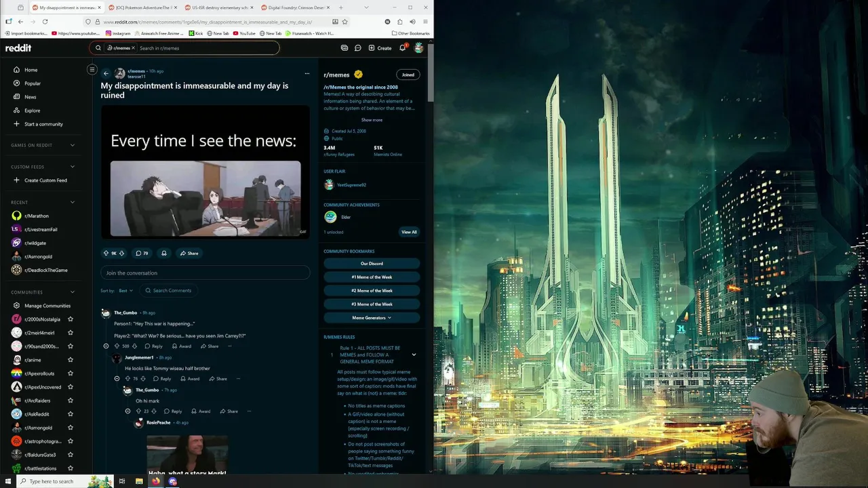868x488 pixels.
Task: Open the Sort by Best dropdown
Action: point(125,291)
